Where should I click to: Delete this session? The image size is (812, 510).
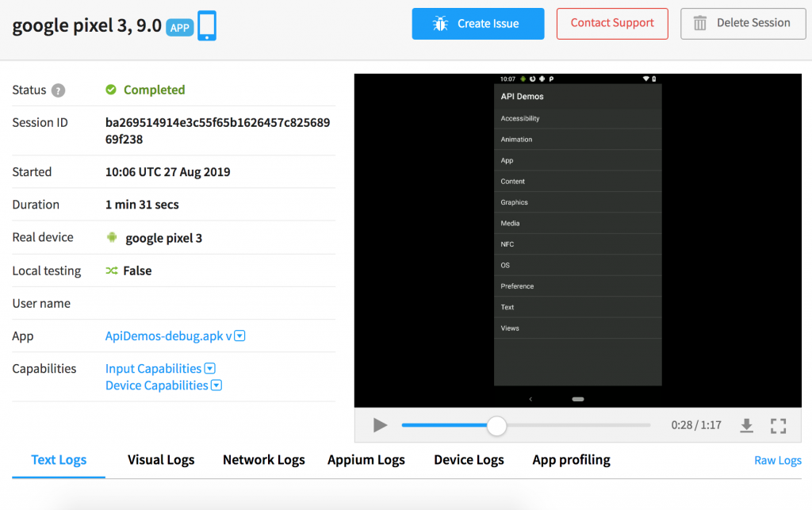pos(742,24)
